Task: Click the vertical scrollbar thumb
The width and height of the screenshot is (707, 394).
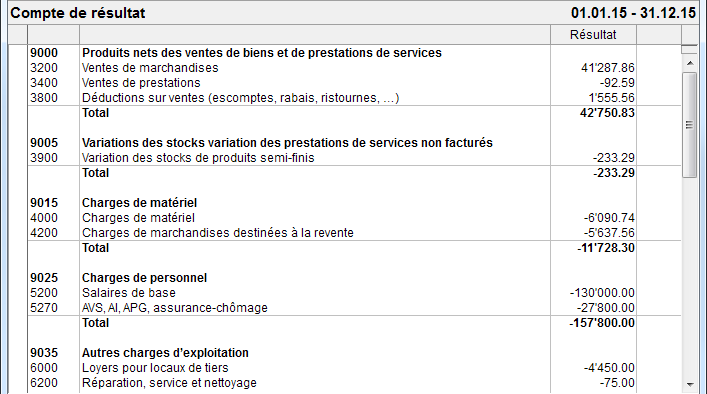Action: pos(689,125)
